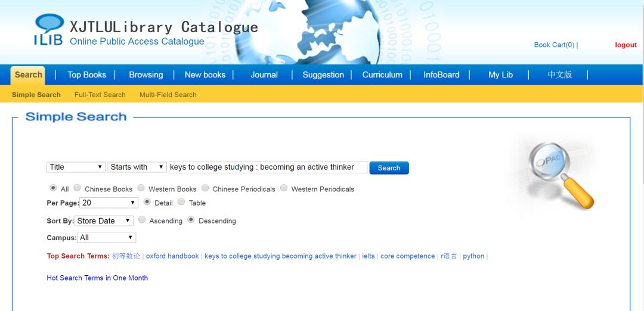
Task: Click the r语言 search term
Action: (448, 256)
